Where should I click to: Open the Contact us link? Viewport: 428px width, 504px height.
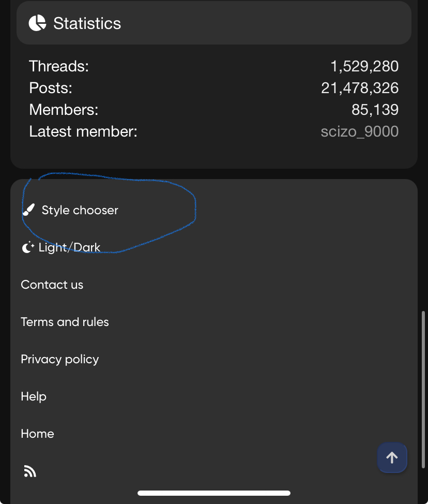[52, 285]
